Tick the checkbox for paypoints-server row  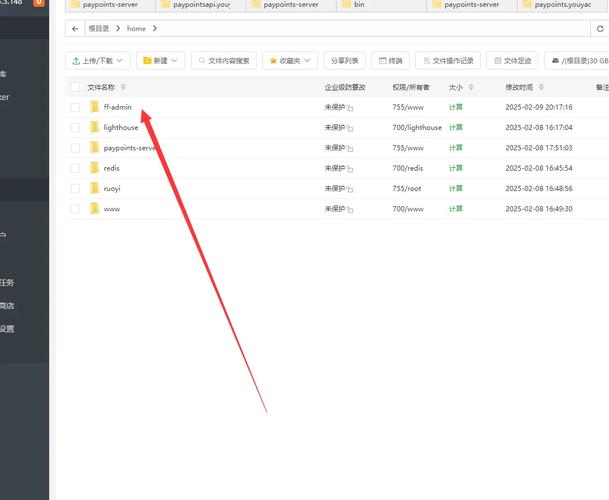pyautogui.click(x=75, y=148)
